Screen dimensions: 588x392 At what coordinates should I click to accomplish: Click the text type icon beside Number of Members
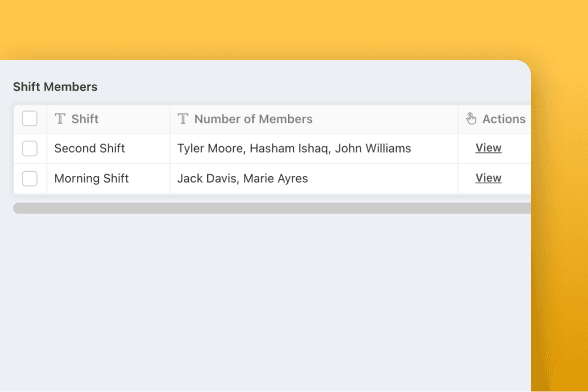click(183, 119)
